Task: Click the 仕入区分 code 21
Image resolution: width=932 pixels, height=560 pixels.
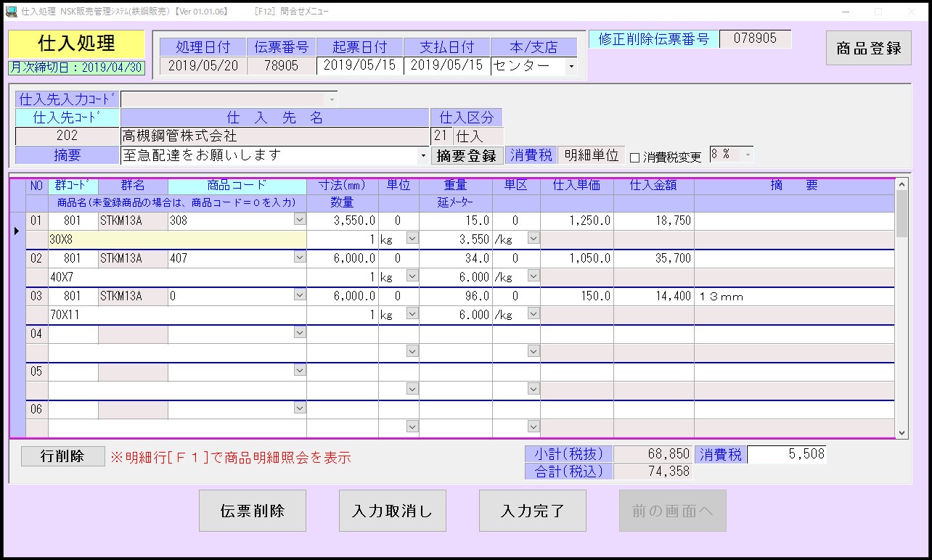Action: pyautogui.click(x=441, y=136)
